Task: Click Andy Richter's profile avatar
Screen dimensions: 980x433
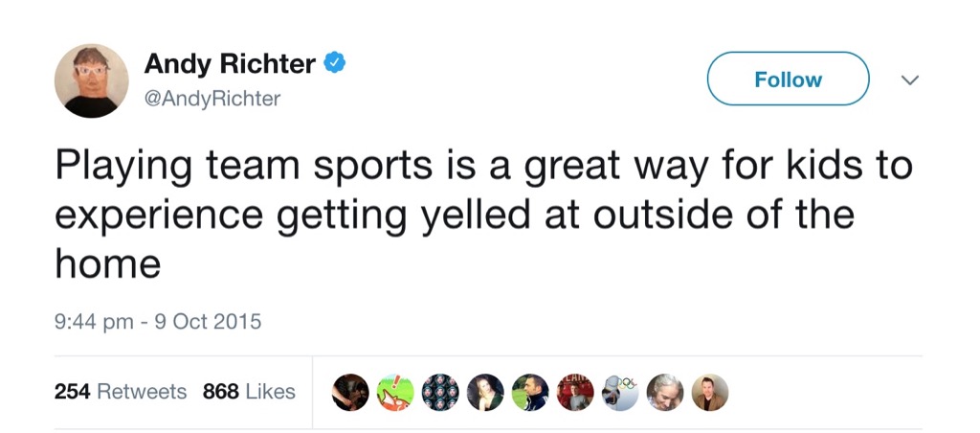Action: point(91,80)
